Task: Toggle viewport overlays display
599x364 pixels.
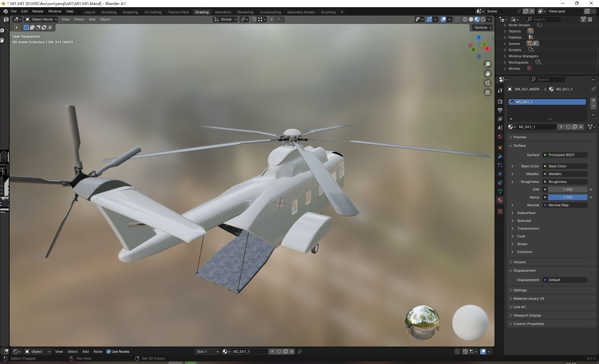Action: 443,19
